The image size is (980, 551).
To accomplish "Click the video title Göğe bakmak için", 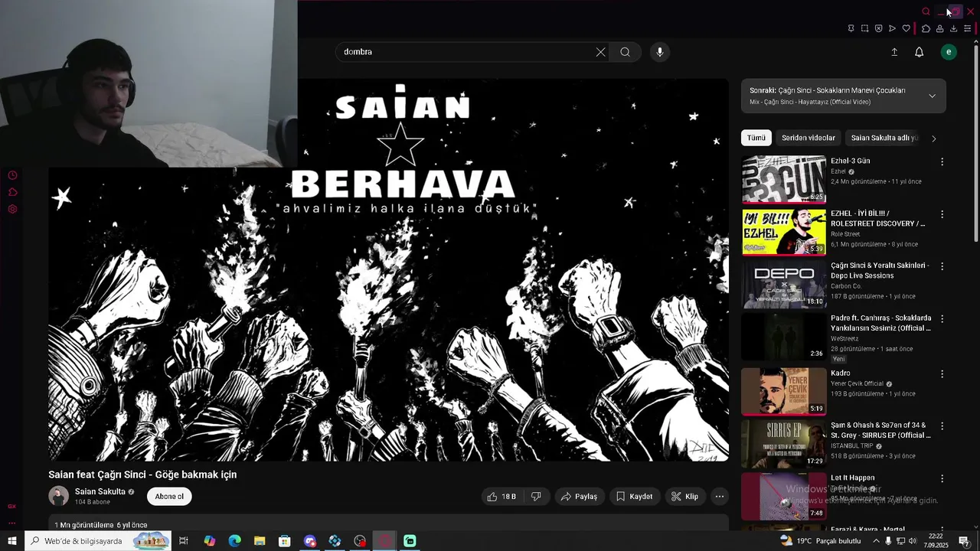I will (x=142, y=474).
